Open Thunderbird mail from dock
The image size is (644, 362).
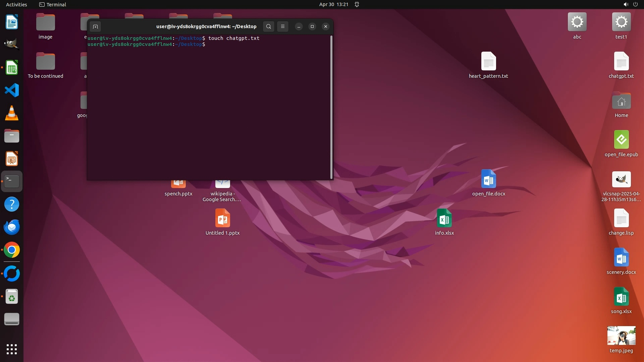click(12, 227)
